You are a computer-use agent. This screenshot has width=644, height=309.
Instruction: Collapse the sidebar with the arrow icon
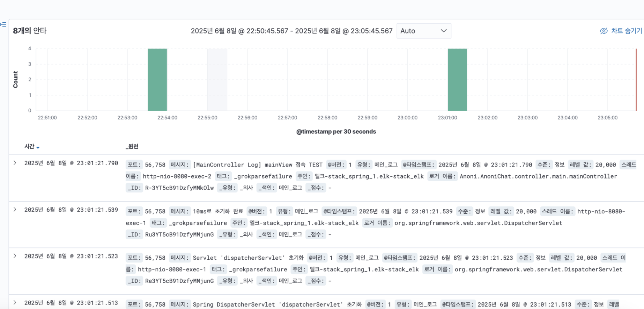pos(3,24)
